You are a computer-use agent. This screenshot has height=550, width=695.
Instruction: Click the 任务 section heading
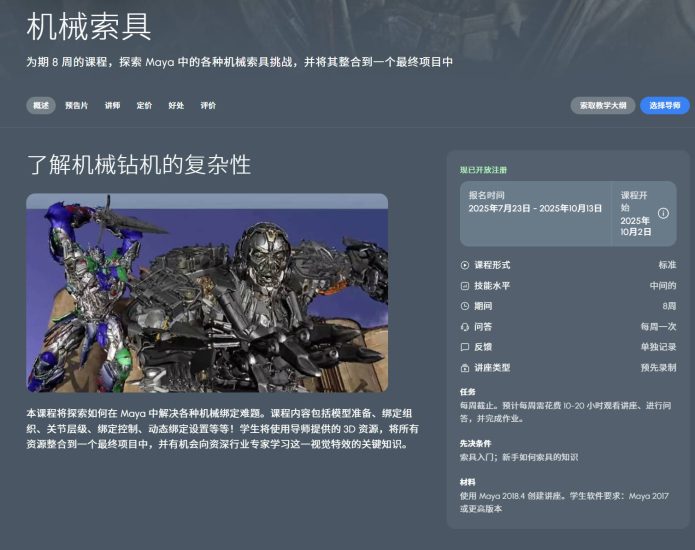click(468, 392)
